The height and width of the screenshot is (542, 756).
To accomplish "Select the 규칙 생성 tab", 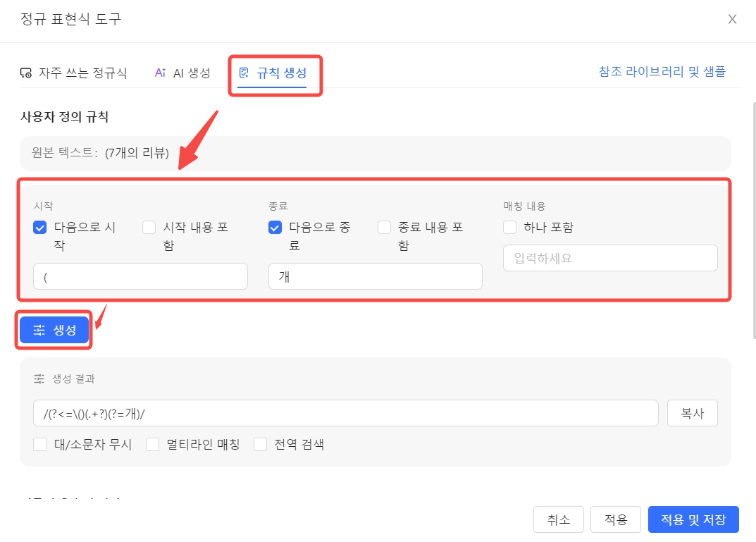I will [273, 73].
